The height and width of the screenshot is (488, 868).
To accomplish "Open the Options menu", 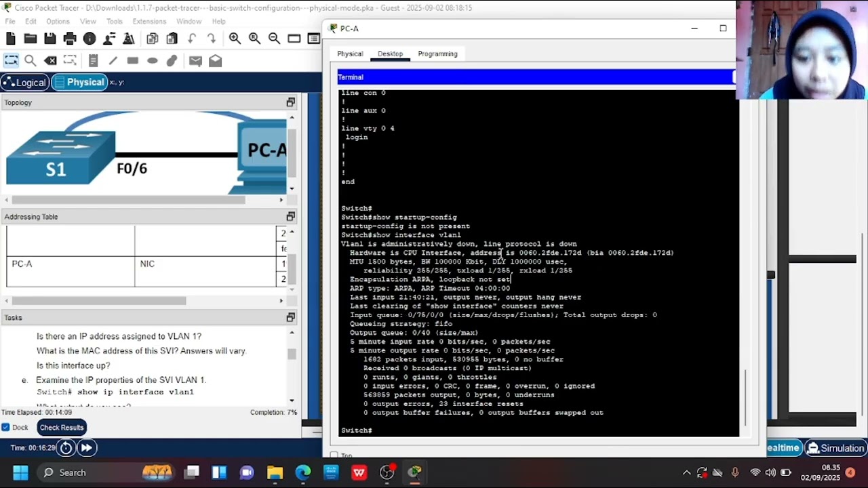I will (58, 21).
